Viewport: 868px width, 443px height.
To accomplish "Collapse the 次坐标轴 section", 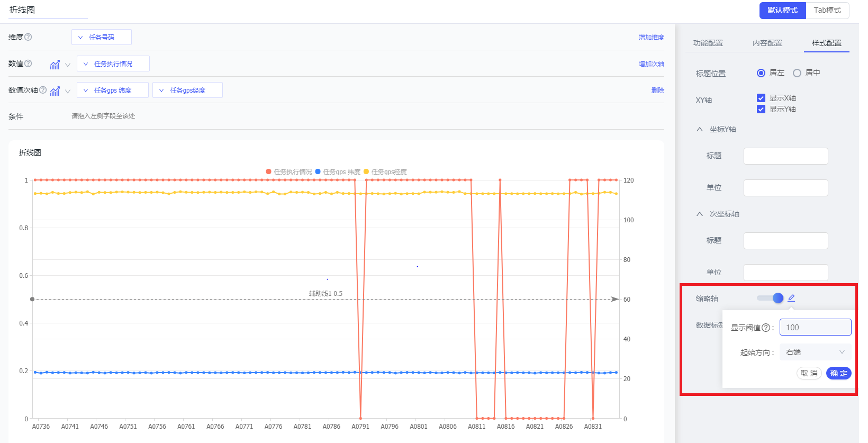I will click(x=700, y=214).
